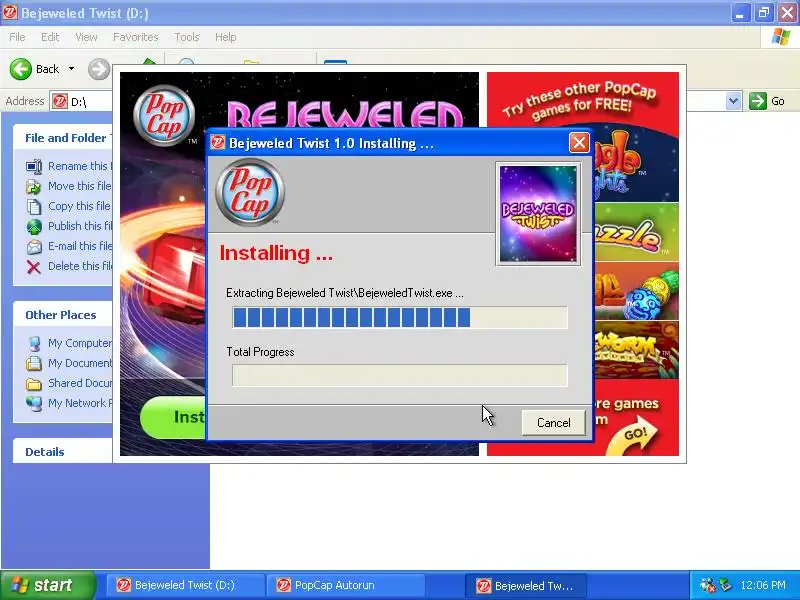Click the My Computer icon in sidebar
The image size is (800, 600).
(x=34, y=343)
